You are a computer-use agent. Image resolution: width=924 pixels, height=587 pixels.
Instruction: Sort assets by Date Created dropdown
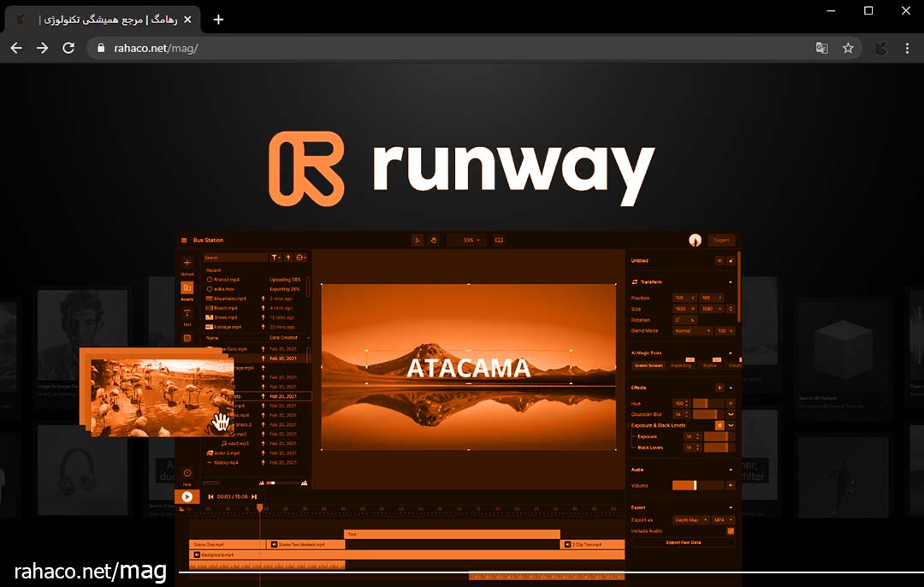tap(289, 338)
